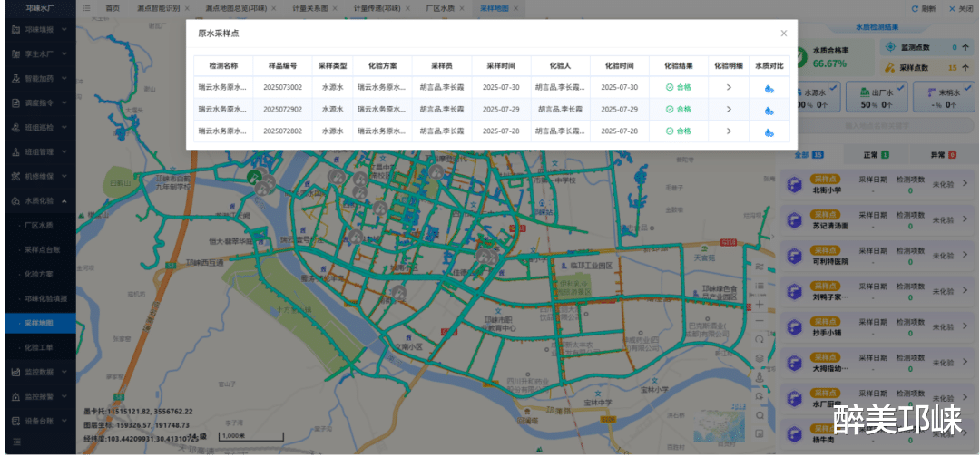Open the 苏记清汤面 sampling point card arrow
The width and height of the screenshot is (980, 457).
click(965, 219)
